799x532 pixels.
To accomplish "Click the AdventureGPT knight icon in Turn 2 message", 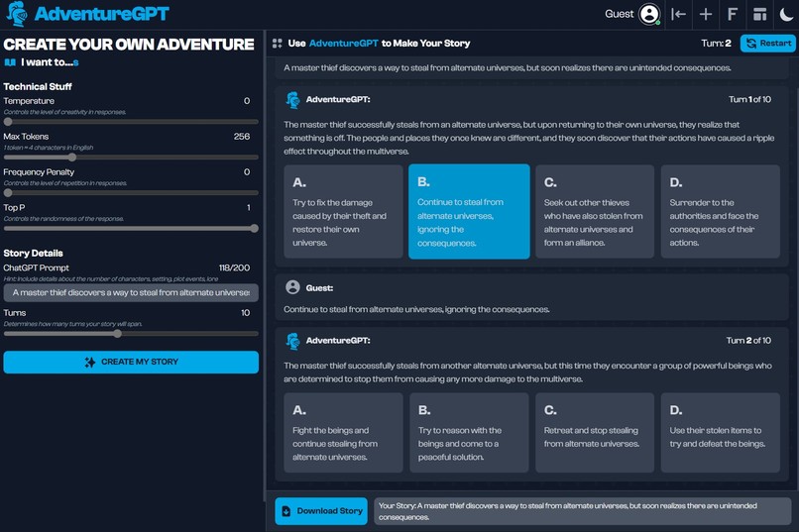I will tap(293, 341).
